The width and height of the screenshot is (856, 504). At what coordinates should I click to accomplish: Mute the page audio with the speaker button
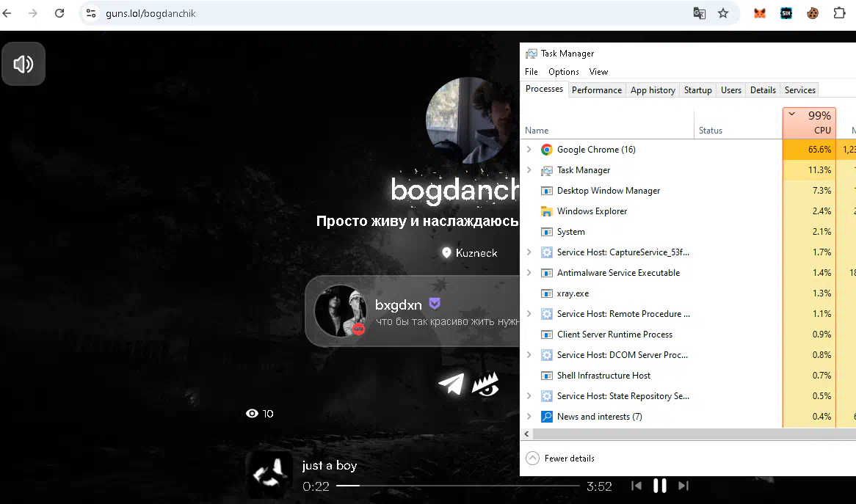point(23,65)
